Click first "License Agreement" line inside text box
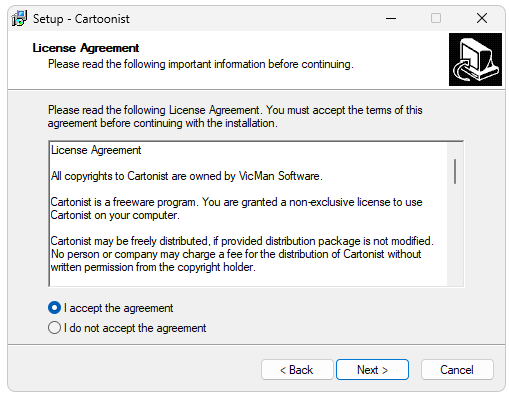 (96, 150)
